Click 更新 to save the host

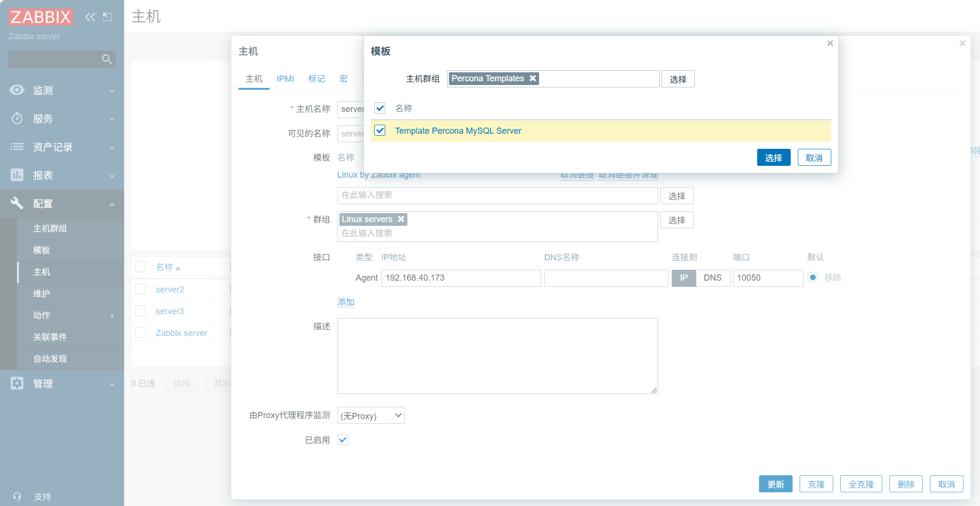point(776,484)
